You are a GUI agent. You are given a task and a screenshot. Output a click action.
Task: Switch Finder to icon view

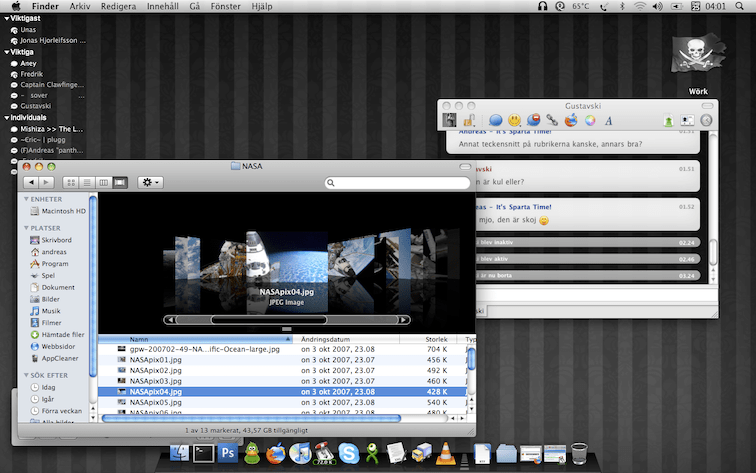pyautogui.click(x=71, y=183)
